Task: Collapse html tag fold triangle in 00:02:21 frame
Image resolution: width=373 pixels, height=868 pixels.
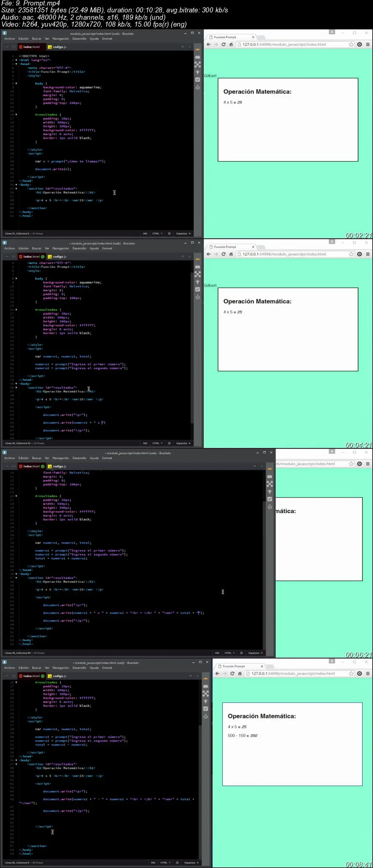Action: coord(16,60)
